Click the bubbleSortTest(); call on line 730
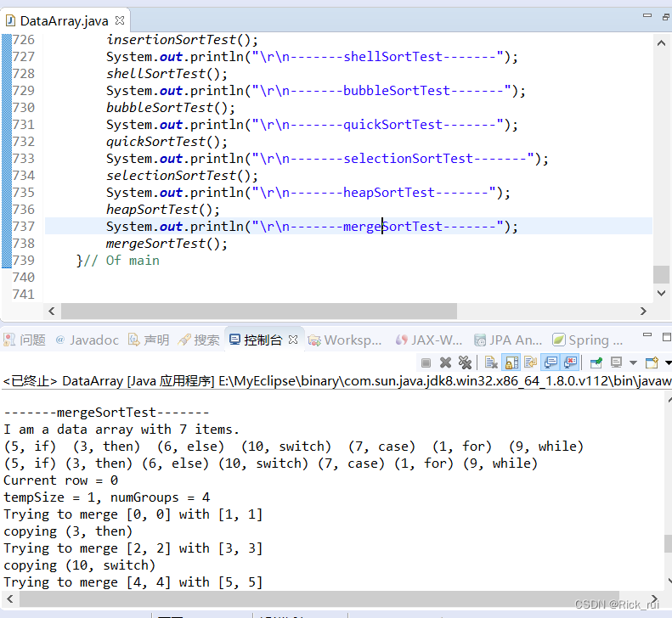Image resolution: width=672 pixels, height=618 pixels. click(171, 108)
